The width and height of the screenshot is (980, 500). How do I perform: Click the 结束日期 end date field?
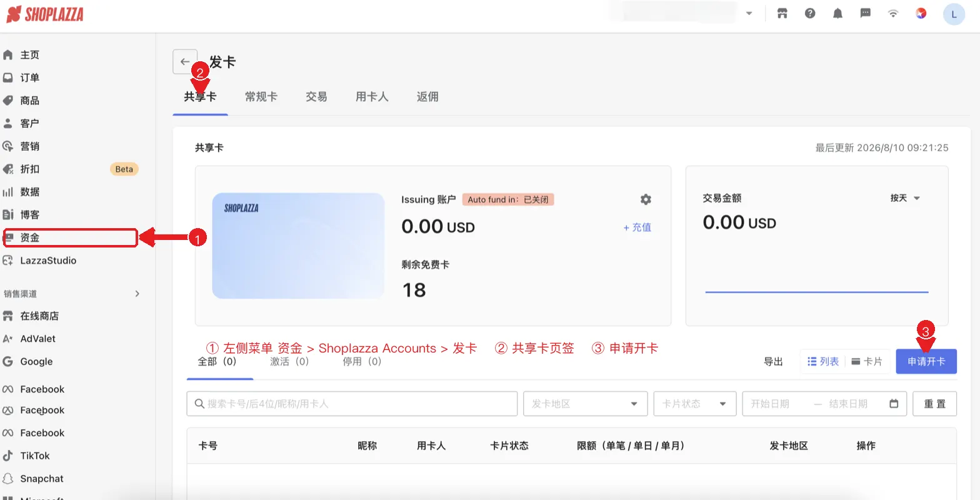848,404
